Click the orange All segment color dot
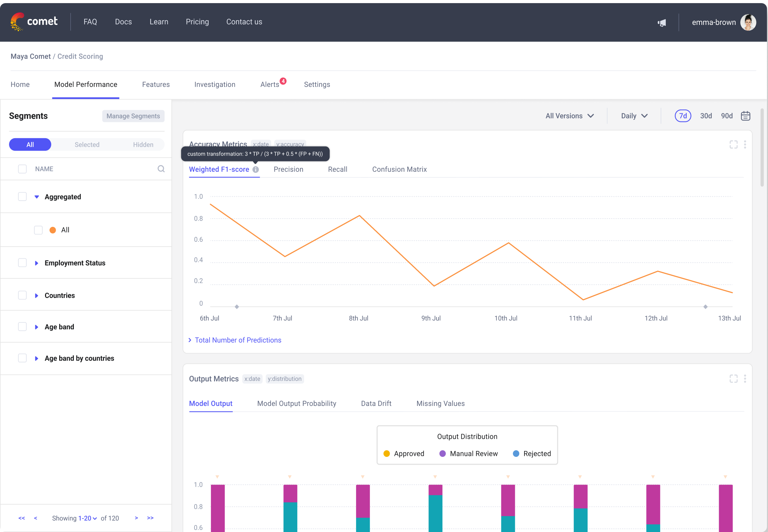 53,230
